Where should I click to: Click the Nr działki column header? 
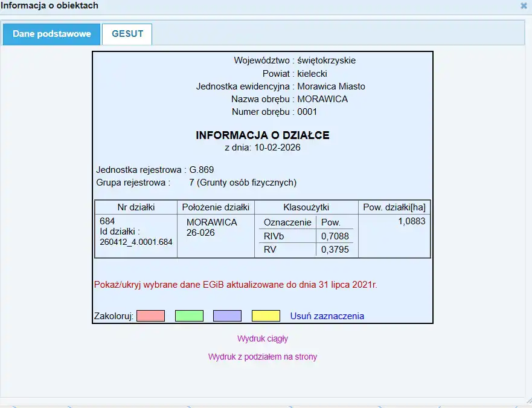pos(136,207)
